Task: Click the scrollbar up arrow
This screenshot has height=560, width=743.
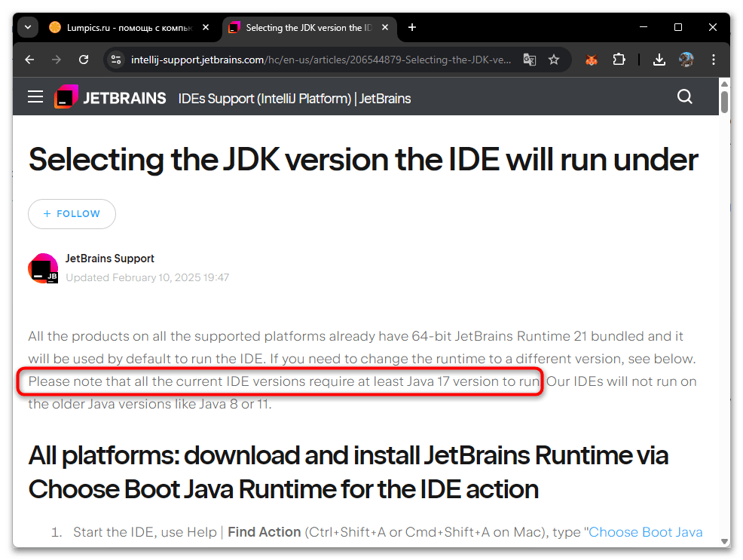Action: (724, 84)
